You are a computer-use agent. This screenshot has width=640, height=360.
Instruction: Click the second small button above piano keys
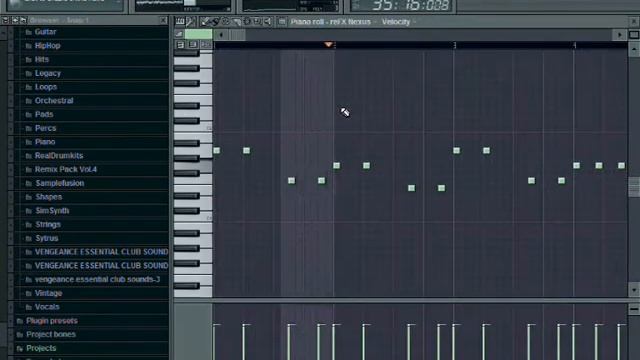(193, 45)
